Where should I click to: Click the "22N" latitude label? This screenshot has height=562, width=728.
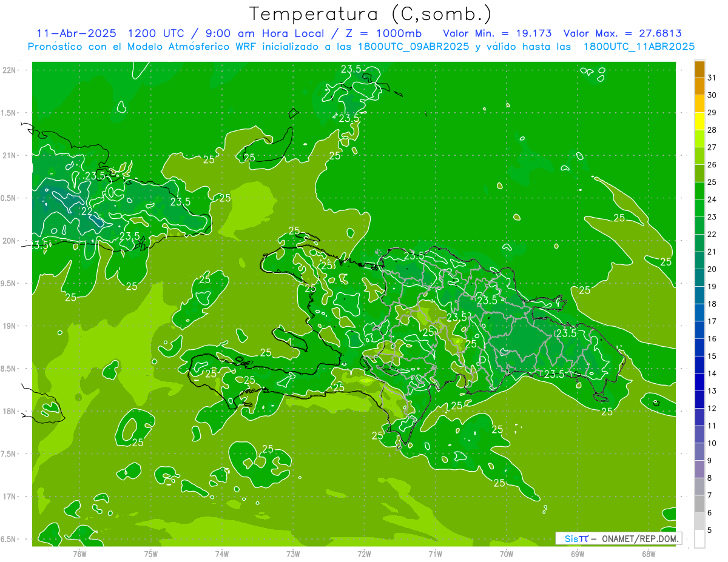tap(10, 70)
